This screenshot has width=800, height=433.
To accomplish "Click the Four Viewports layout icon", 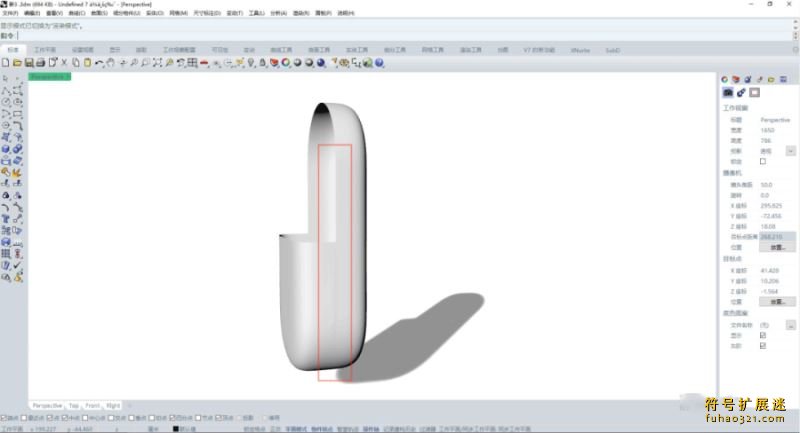I will tap(192, 63).
